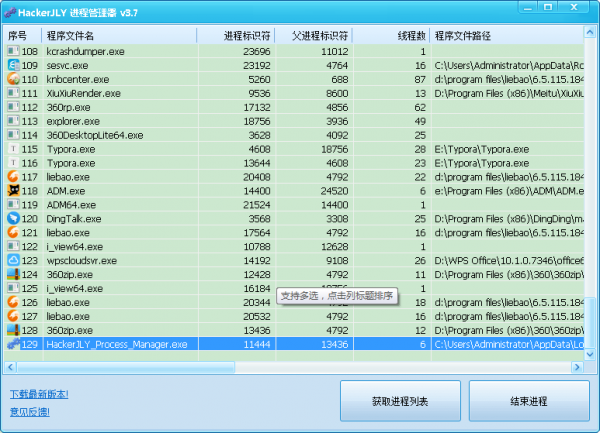This screenshot has width=600, height=433.
Task: Click the generic icon of XiuXiuRender.exe row 111
Action: click(13, 93)
